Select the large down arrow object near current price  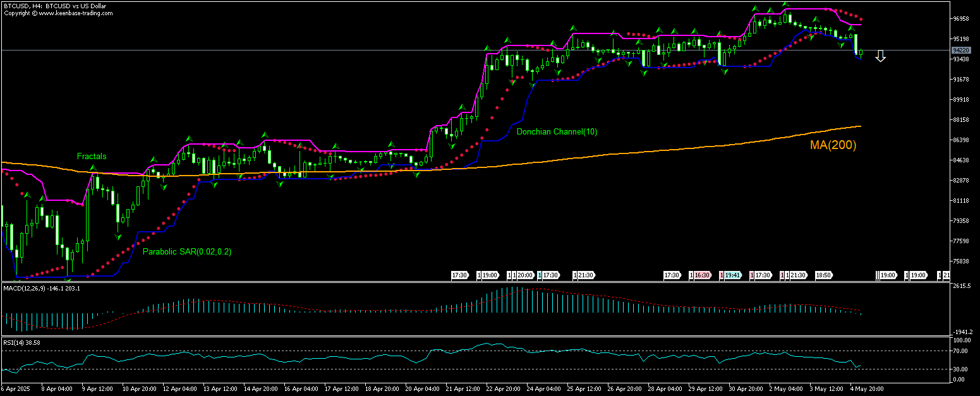(881, 56)
